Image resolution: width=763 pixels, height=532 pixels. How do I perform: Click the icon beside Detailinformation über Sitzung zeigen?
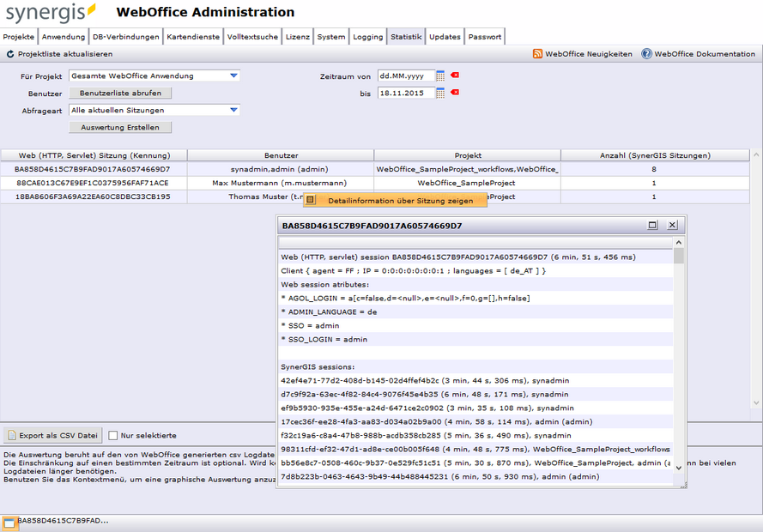pos(312,199)
